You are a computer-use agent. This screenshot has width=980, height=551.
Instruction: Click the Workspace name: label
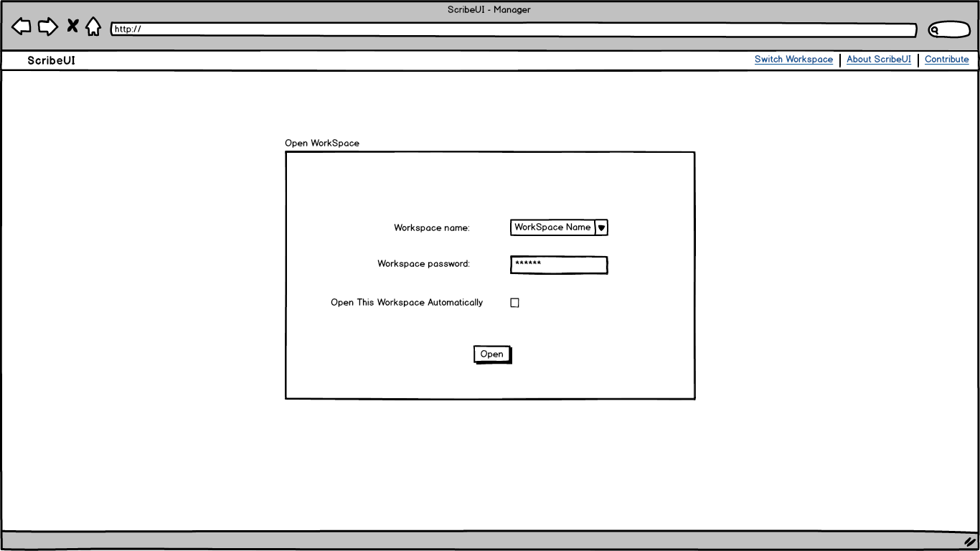click(x=432, y=228)
